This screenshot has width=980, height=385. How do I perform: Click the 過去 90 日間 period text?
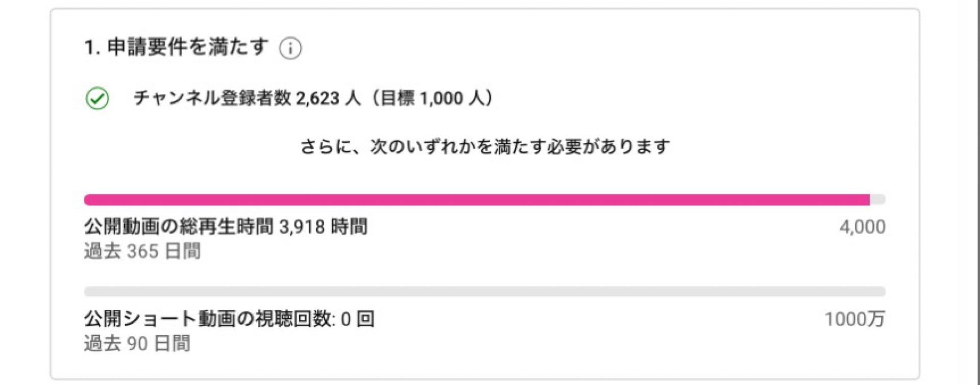(137, 344)
